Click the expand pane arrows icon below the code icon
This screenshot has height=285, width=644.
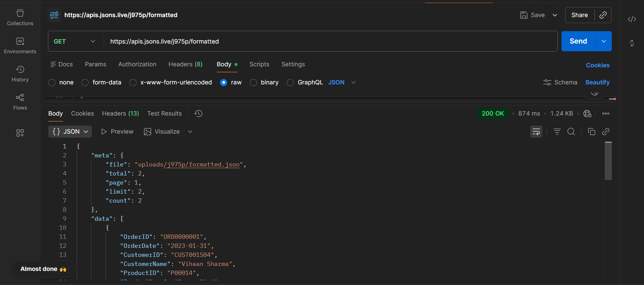tap(632, 43)
